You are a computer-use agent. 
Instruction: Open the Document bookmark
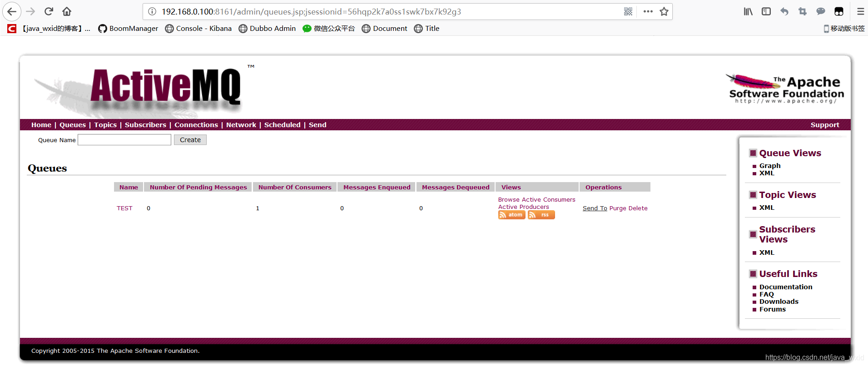385,29
